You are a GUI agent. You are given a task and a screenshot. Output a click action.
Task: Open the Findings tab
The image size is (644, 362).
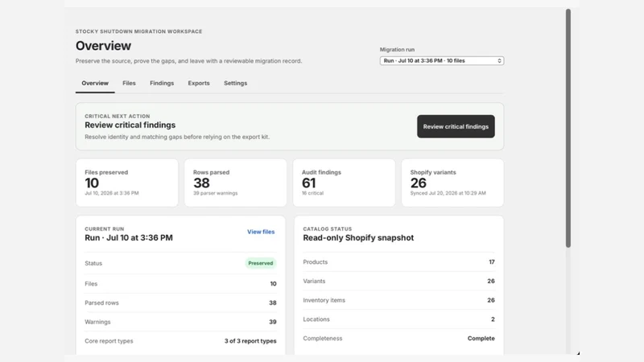(162, 84)
